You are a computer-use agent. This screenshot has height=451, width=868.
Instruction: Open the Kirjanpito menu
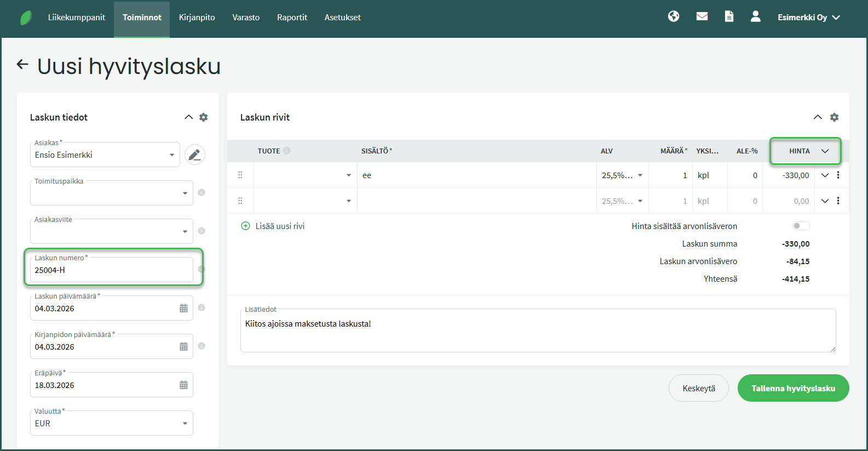[x=197, y=18]
